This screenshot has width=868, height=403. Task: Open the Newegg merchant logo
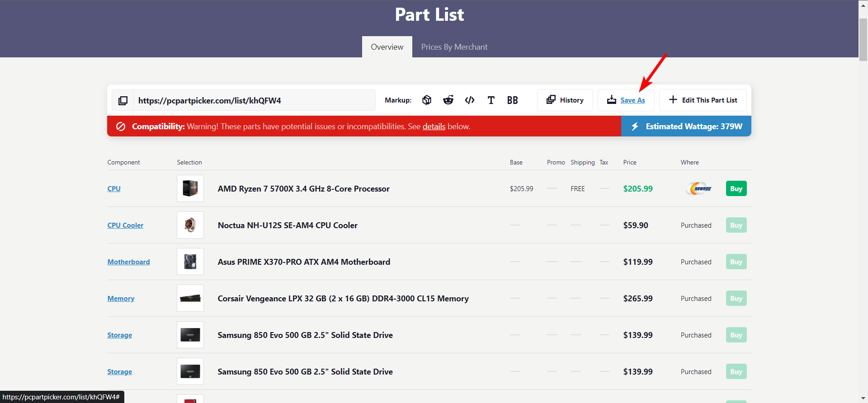click(699, 189)
